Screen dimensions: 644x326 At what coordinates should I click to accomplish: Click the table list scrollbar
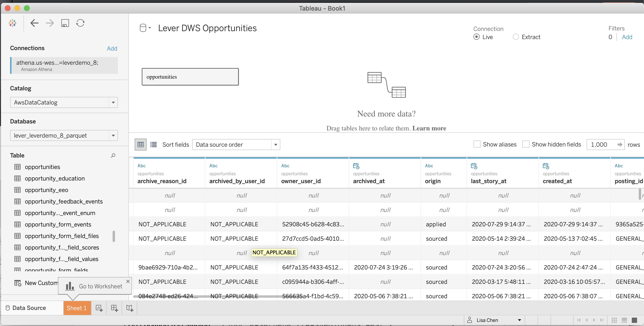coord(114,236)
